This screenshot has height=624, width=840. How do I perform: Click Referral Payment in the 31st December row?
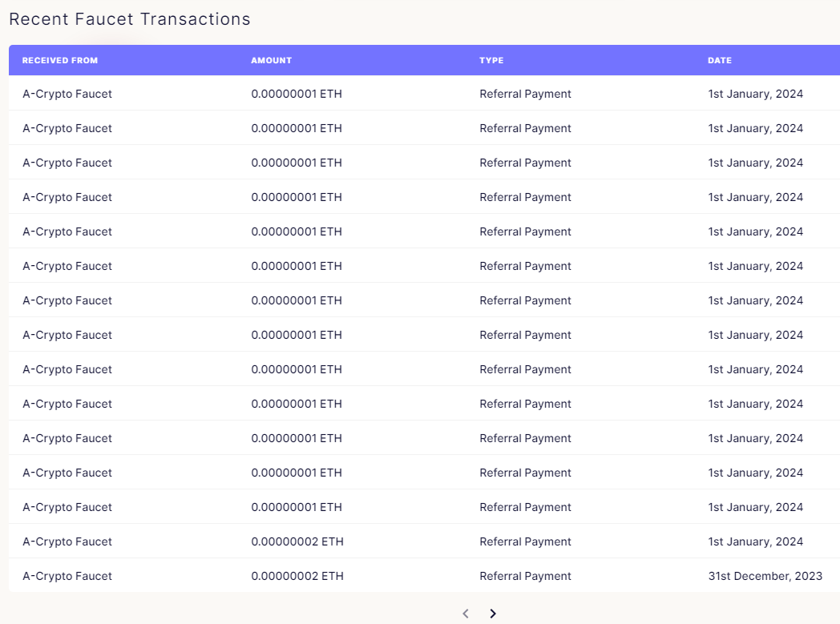525,576
